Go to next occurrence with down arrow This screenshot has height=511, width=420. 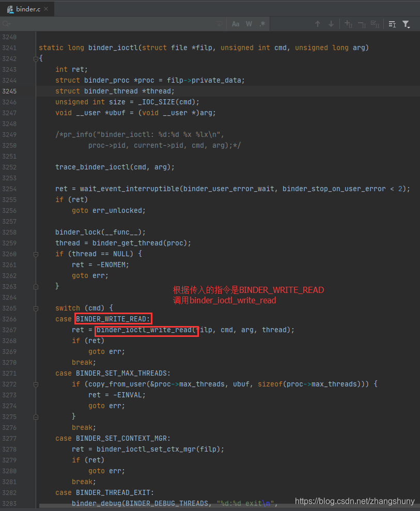(331, 24)
